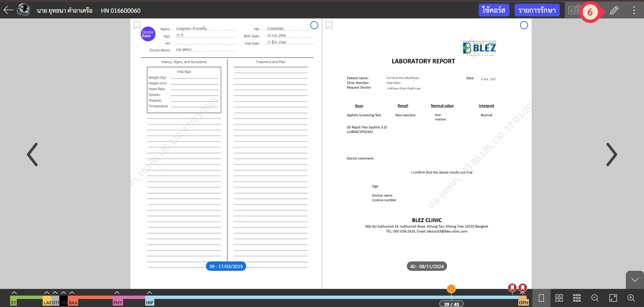Switch to grid thumbnail view

(559, 298)
